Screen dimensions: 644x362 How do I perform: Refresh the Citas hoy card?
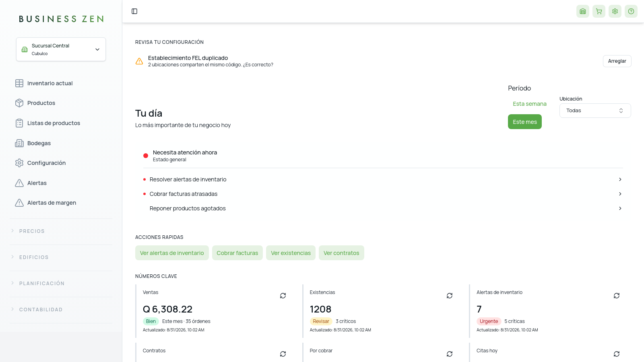coord(617,354)
